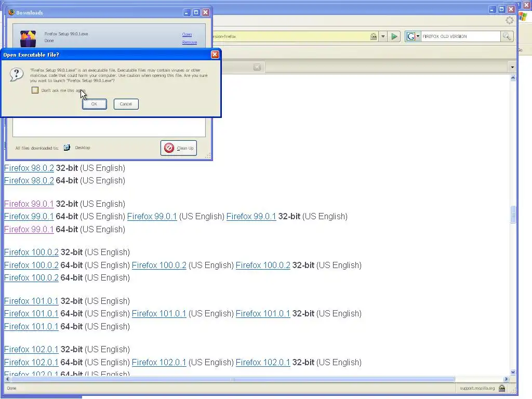The width and height of the screenshot is (532, 399).
Task: Open Firefox 100.0.2 link followed by plain (US English)
Action: 159,265
